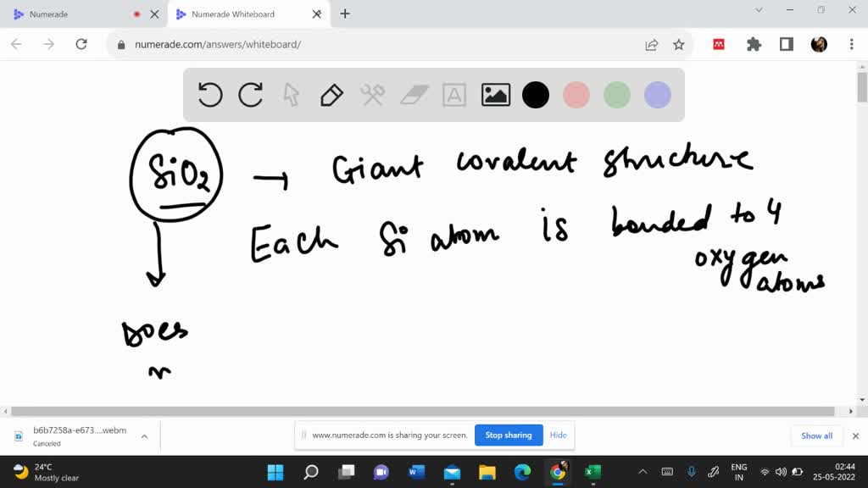
Task: Select the pointer selection tool
Action: click(292, 95)
